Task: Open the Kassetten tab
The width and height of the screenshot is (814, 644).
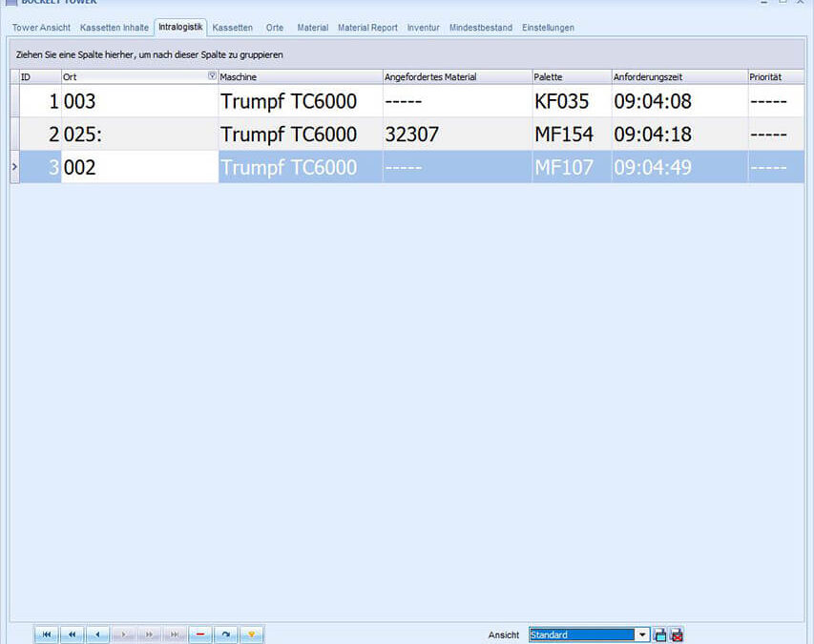Action: click(233, 28)
